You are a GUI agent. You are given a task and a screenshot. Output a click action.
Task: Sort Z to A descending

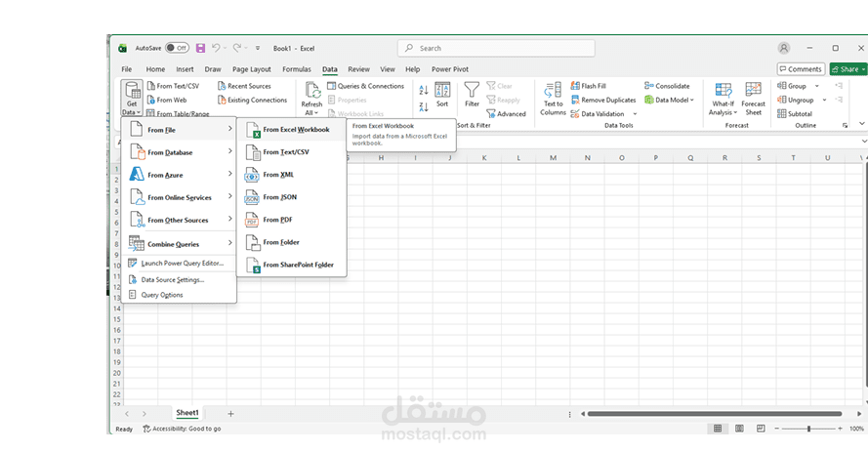coord(424,106)
